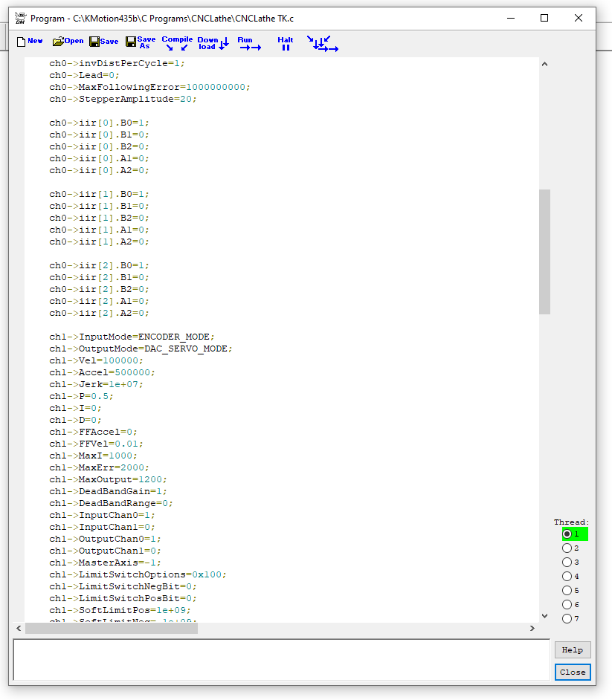This screenshot has width=612, height=700.
Task: Choose Thread 5 radio button
Action: coord(567,591)
